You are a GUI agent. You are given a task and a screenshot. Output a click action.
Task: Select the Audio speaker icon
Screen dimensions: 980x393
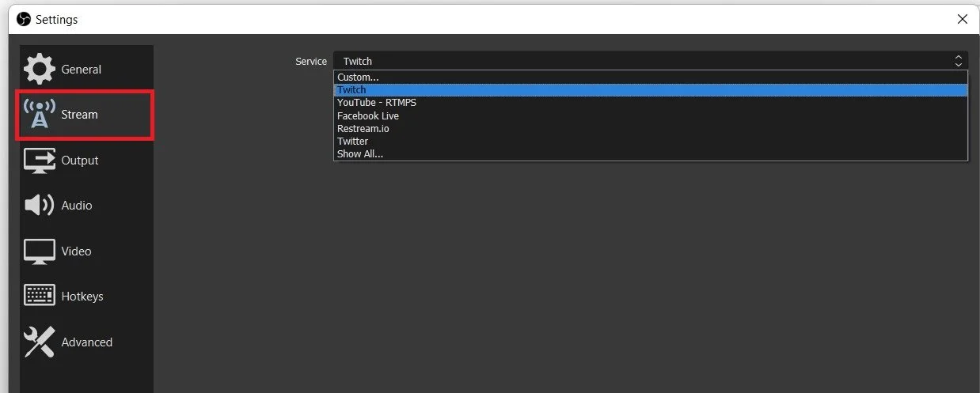pyautogui.click(x=40, y=206)
